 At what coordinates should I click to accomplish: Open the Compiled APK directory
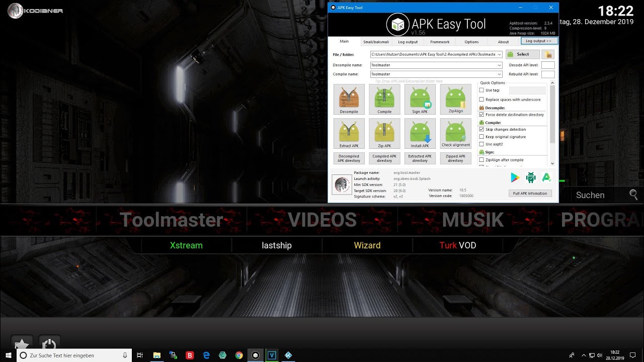pyautogui.click(x=384, y=158)
